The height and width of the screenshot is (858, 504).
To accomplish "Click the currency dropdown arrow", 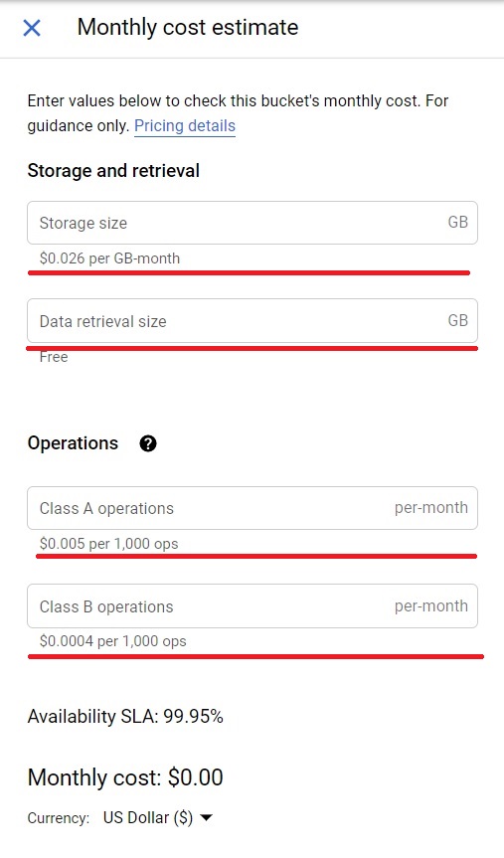I will click(x=207, y=818).
